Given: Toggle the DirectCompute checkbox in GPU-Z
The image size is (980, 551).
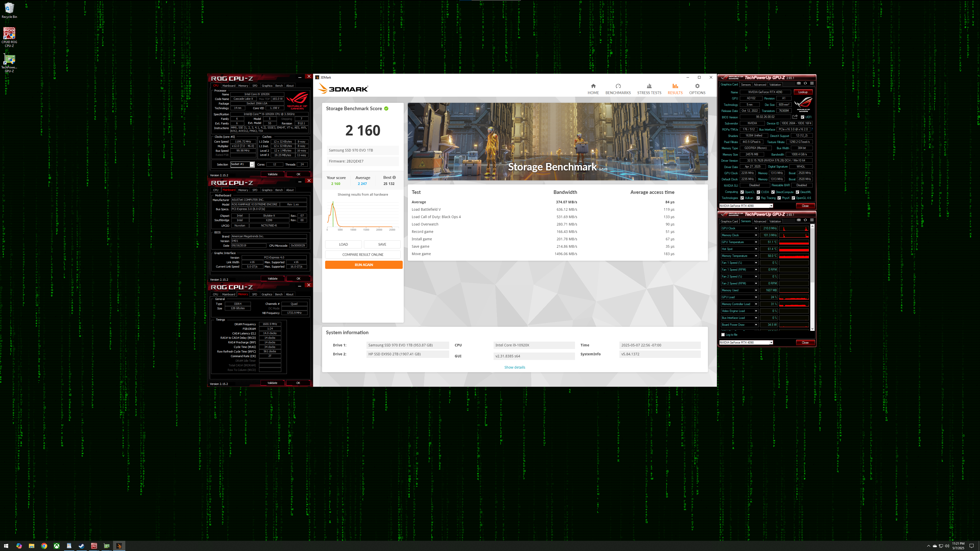Looking at the screenshot, I should pos(773,192).
